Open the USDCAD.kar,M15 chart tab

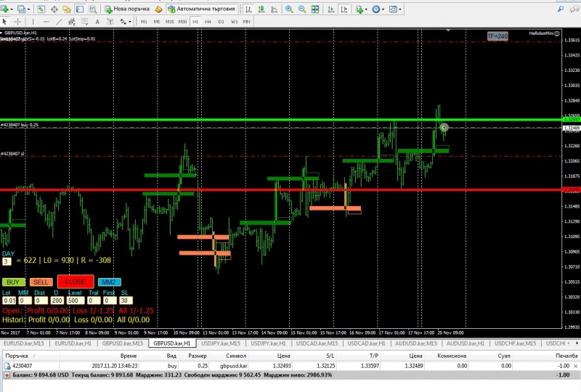click(x=317, y=343)
